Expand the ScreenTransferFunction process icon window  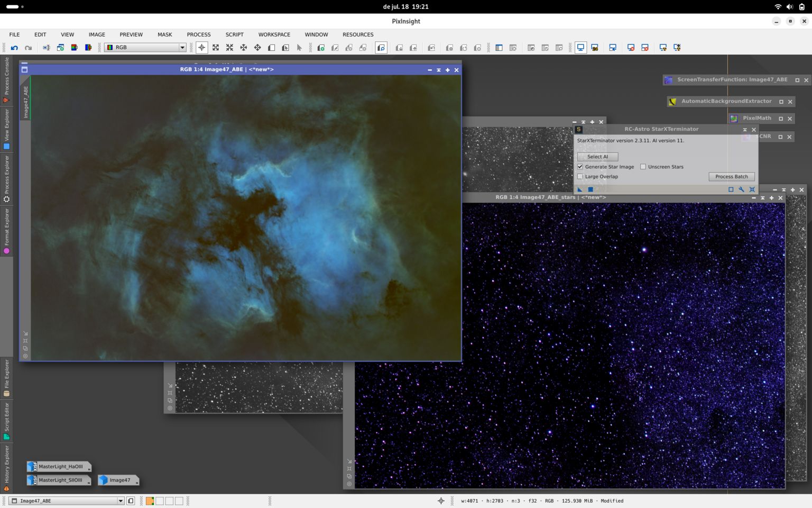[797, 80]
